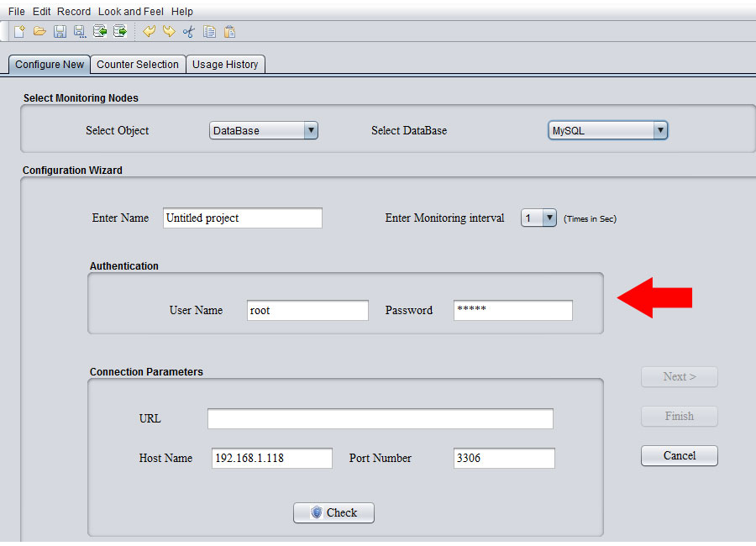Open the Look and Feel menu

pos(131,12)
